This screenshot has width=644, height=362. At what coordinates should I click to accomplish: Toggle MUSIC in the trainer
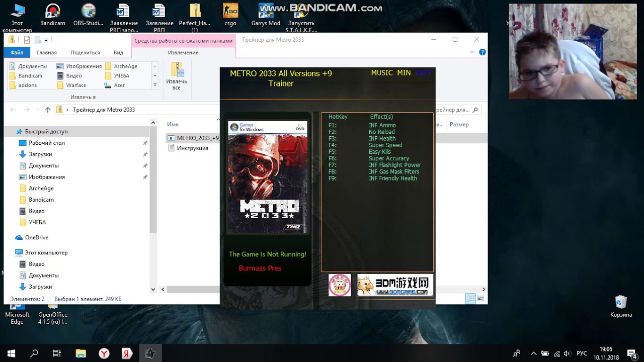coord(382,73)
